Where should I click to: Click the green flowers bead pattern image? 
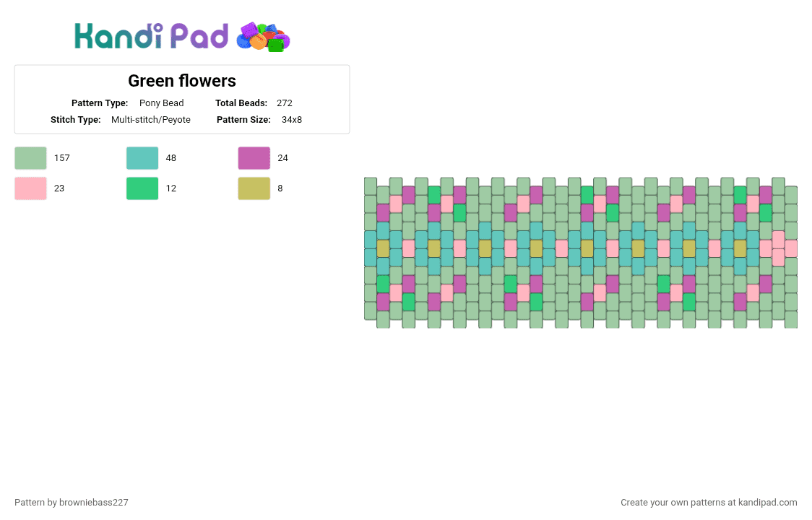[581, 253]
